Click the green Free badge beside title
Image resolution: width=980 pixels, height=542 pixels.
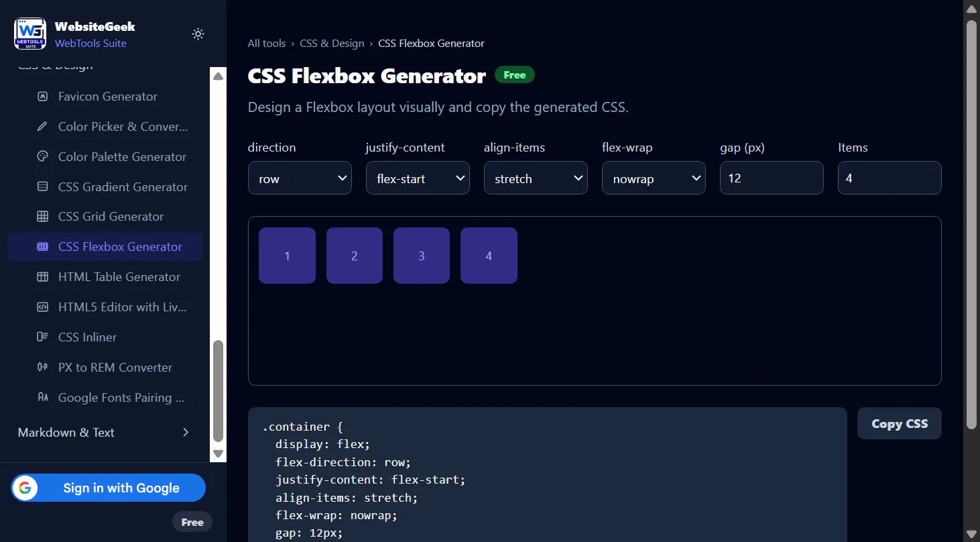(x=515, y=75)
